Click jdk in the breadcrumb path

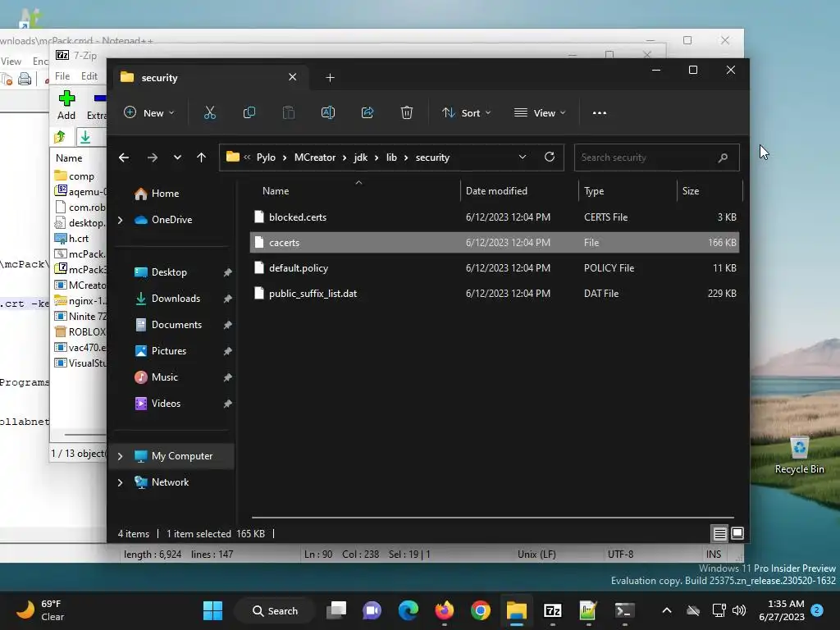pos(361,157)
